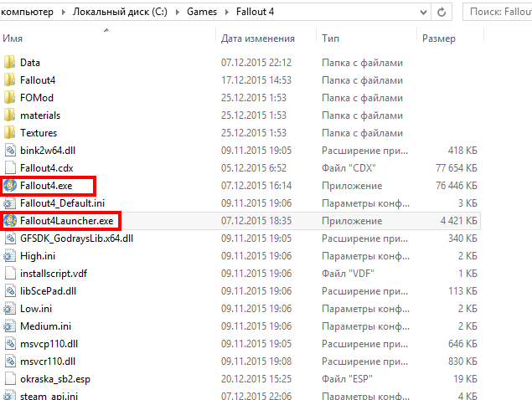The width and height of the screenshot is (532, 400).
Task: Sort by the Тип column header
Action: (x=330, y=38)
